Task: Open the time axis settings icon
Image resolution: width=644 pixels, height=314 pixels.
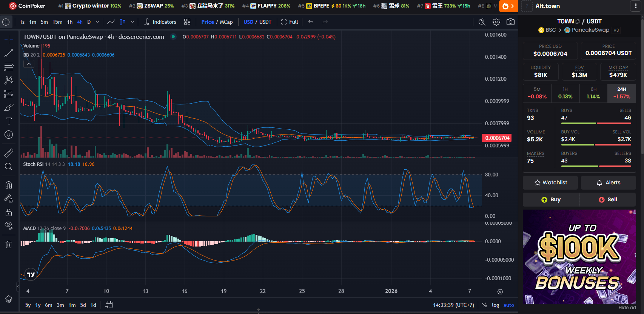Action: pos(500,291)
